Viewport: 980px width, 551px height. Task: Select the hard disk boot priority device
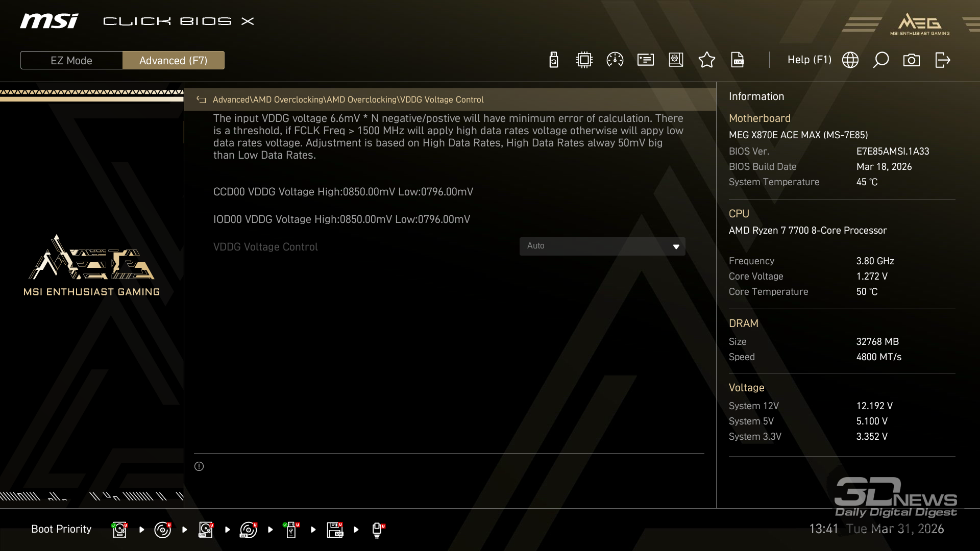pyautogui.click(x=119, y=530)
